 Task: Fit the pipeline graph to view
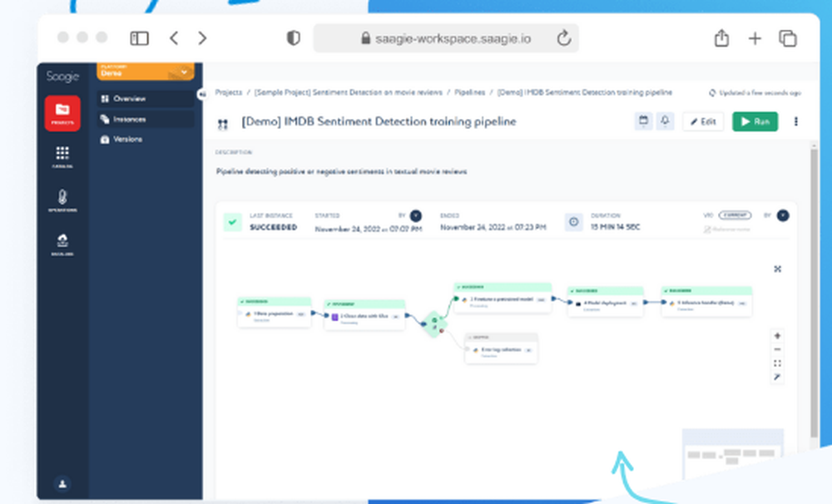click(x=777, y=363)
